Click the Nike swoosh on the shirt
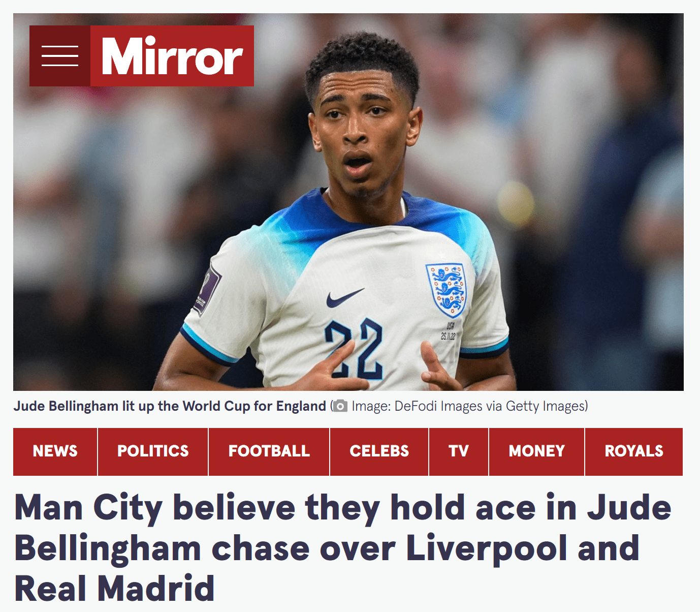Screen dimensions: 700x612 [344, 298]
